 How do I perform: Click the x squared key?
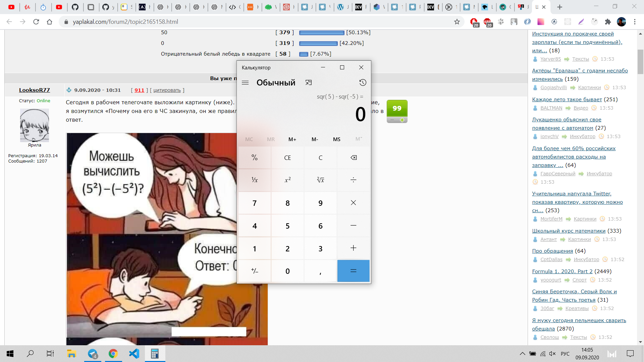(287, 180)
